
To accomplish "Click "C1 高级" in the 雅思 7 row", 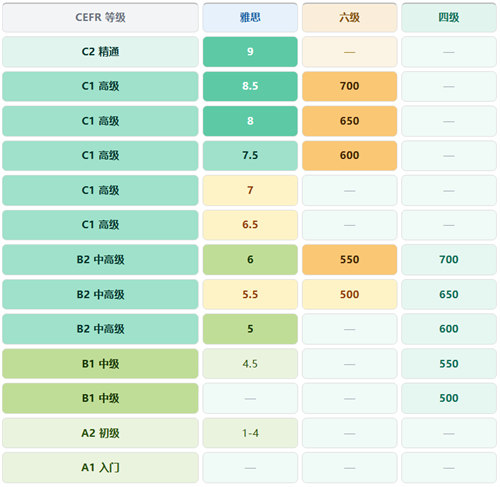I will pos(100,190).
